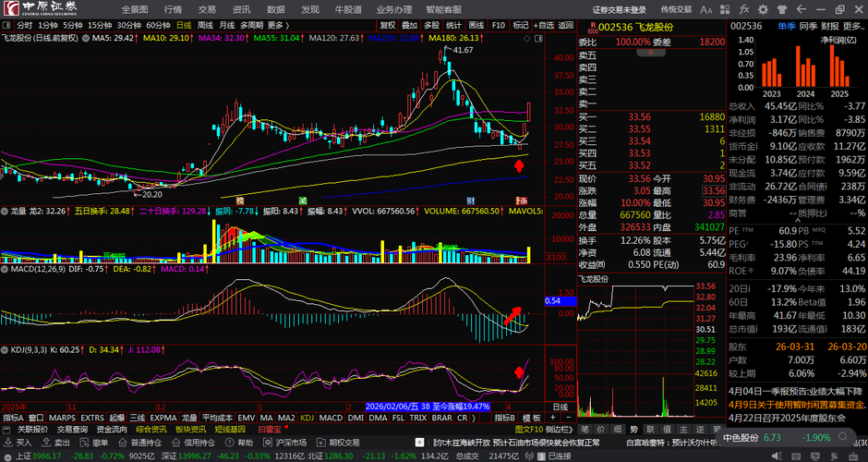Image resolution: width=868 pixels, height=462 pixels.
Task: Open news 4月04日一季报预告:业绩大幅下降
Action: 795,392
